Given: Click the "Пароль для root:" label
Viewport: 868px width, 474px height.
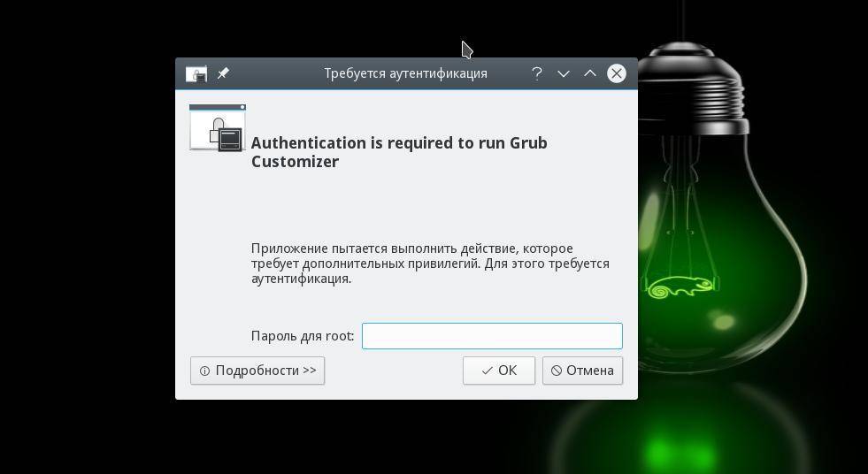Looking at the screenshot, I should pyautogui.click(x=302, y=336).
